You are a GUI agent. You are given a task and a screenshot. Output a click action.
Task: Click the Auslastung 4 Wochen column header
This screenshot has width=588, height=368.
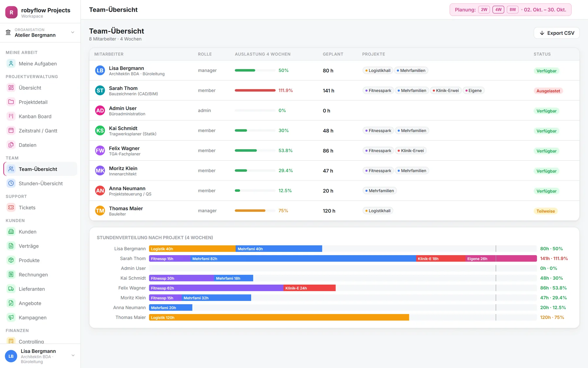pos(263,54)
